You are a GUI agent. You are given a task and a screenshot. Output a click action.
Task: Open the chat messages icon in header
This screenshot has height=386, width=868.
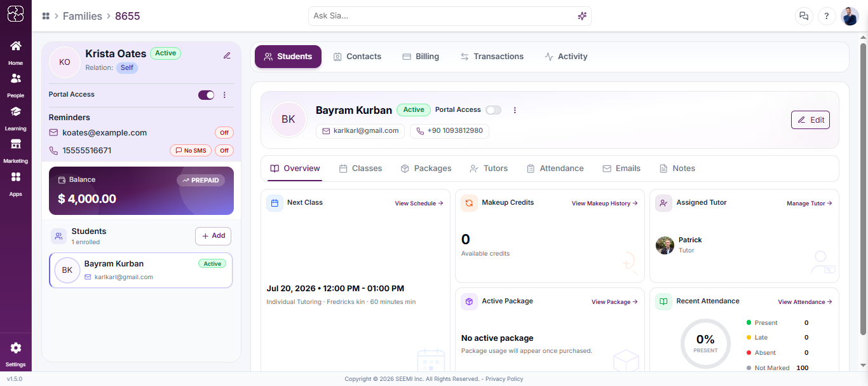click(804, 17)
